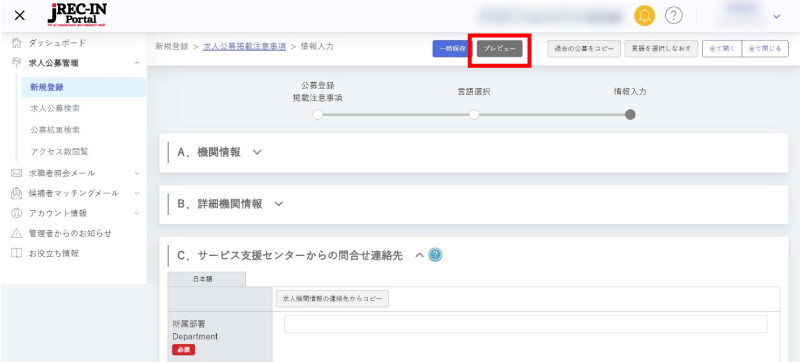Expand the アカウント情報 menu chevron
800x362 pixels.
point(137,213)
